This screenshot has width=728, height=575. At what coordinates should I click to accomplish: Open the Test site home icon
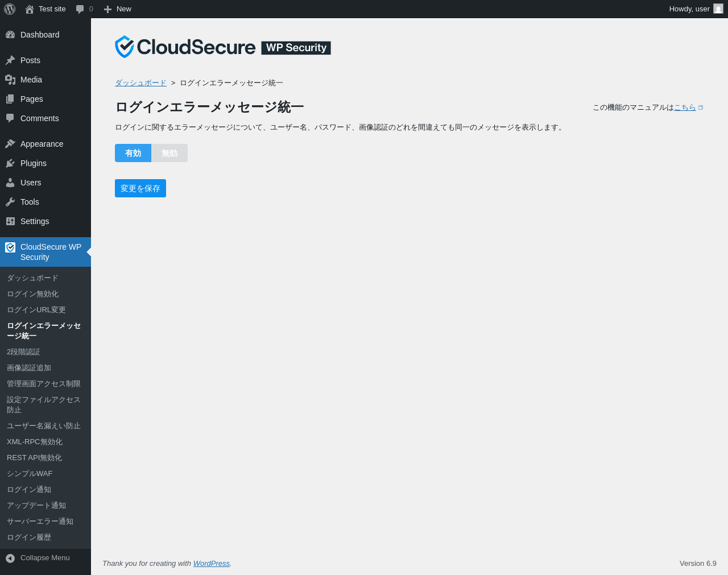pyautogui.click(x=30, y=9)
